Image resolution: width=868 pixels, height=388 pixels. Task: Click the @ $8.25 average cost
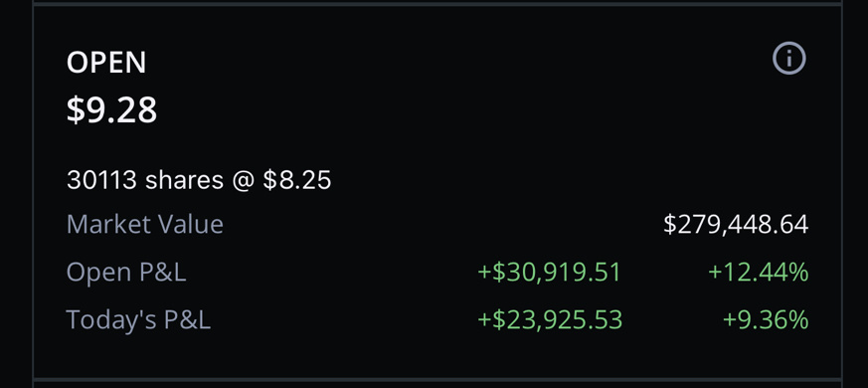pos(281,180)
